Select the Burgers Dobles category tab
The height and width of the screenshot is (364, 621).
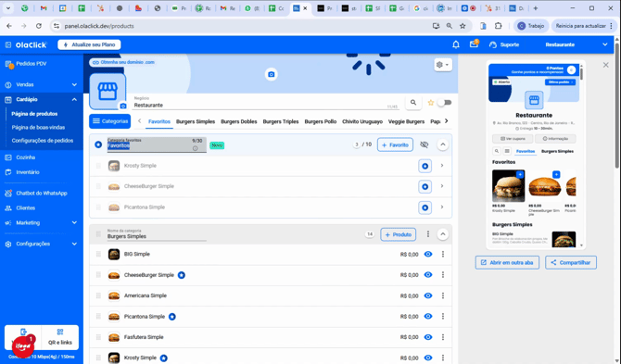coord(239,121)
